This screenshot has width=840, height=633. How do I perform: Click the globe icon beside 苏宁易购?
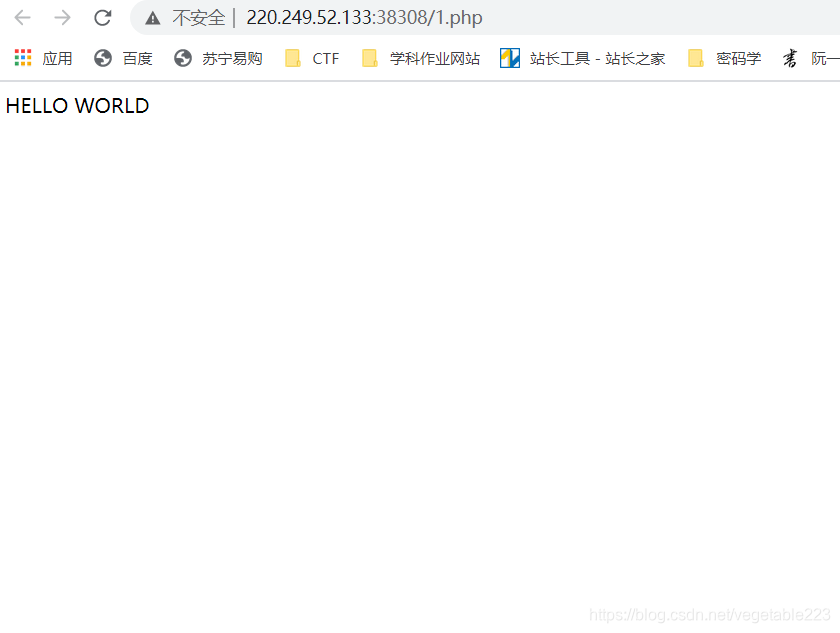[x=183, y=58]
